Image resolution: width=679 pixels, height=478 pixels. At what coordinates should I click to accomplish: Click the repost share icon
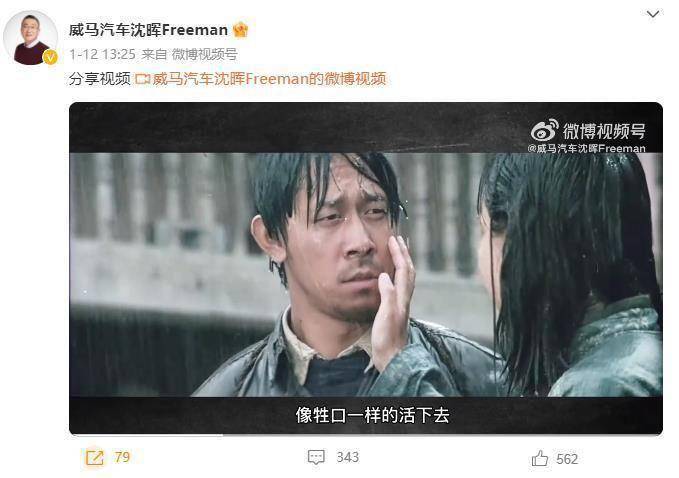click(94, 457)
